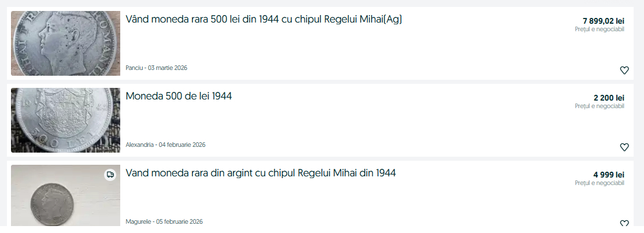Viewport: 644px width, 233px height.
Task: Open 'Vand moneda rara din argint' listing title
Action: tap(261, 173)
